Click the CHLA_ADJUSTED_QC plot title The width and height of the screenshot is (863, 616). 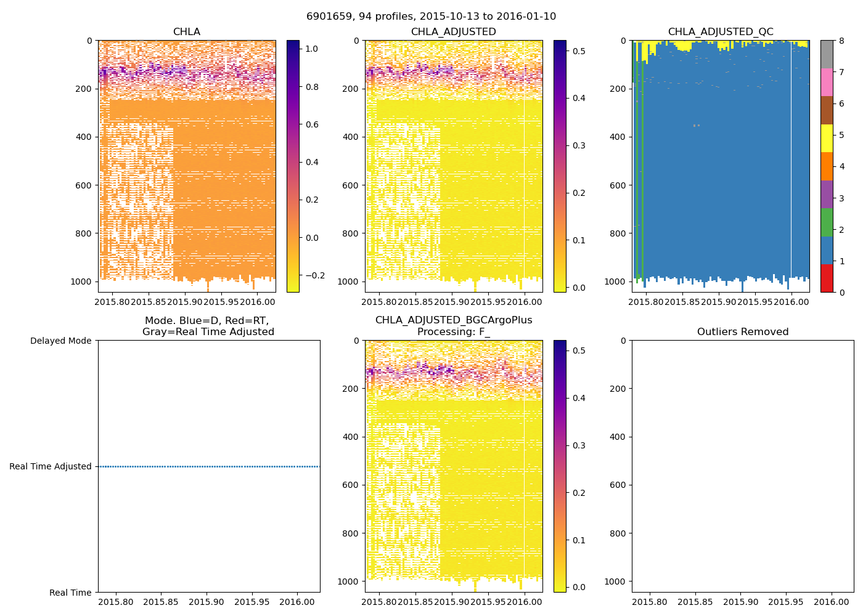click(x=720, y=32)
